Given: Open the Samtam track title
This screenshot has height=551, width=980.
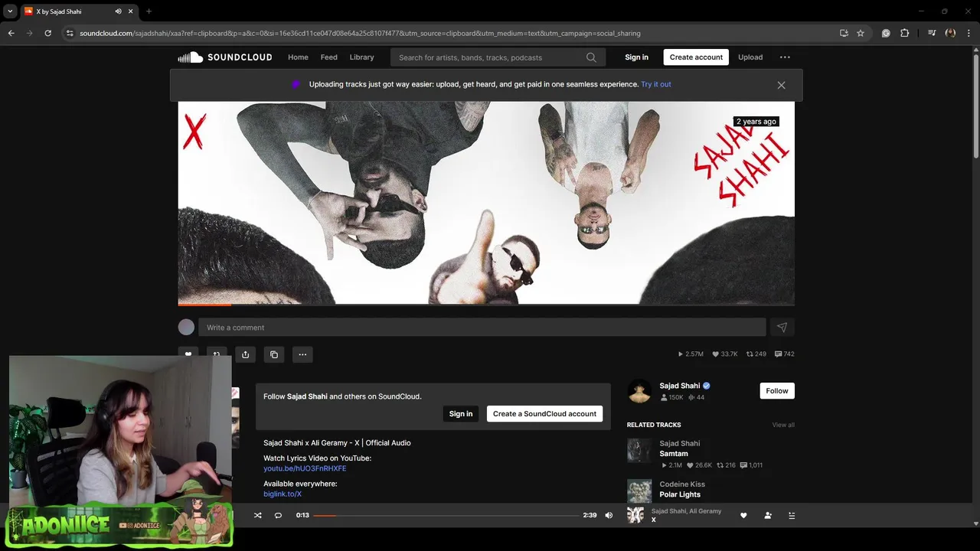Looking at the screenshot, I should [x=674, y=454].
